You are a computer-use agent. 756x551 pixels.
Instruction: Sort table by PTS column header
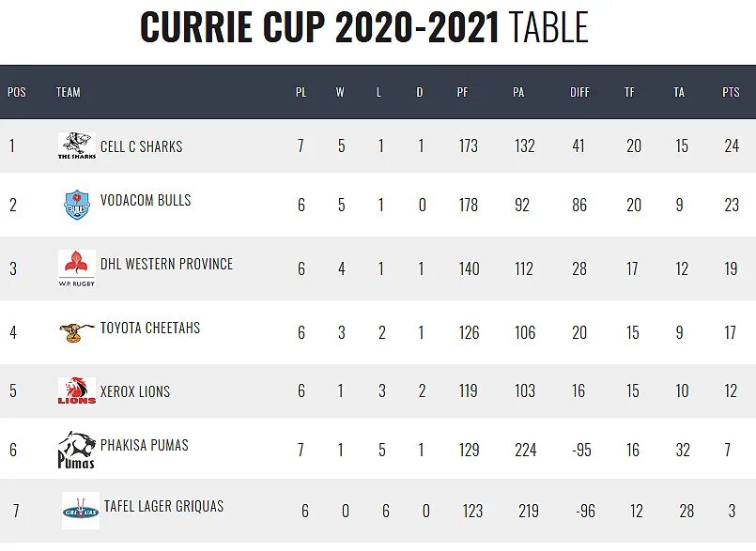pyautogui.click(x=731, y=92)
